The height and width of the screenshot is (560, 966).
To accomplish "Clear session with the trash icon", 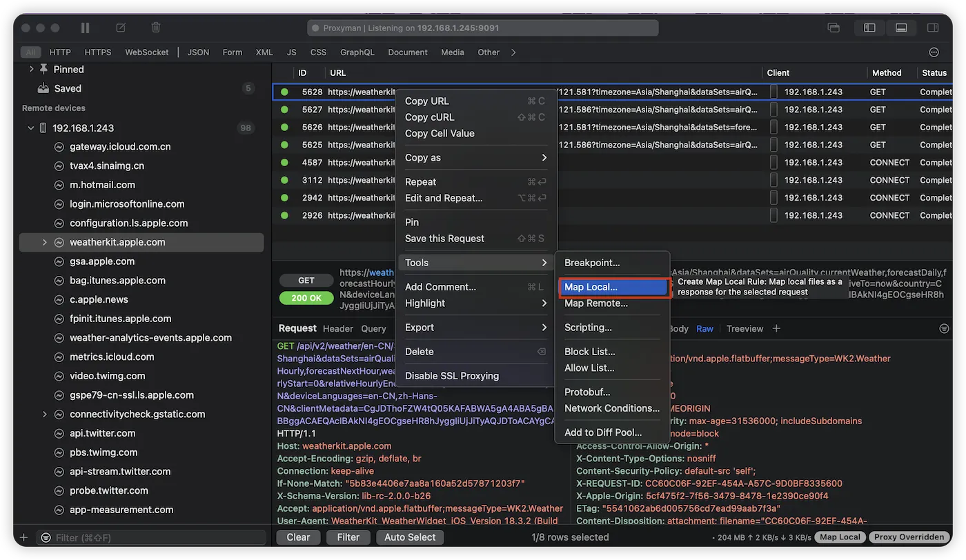I will (x=156, y=28).
